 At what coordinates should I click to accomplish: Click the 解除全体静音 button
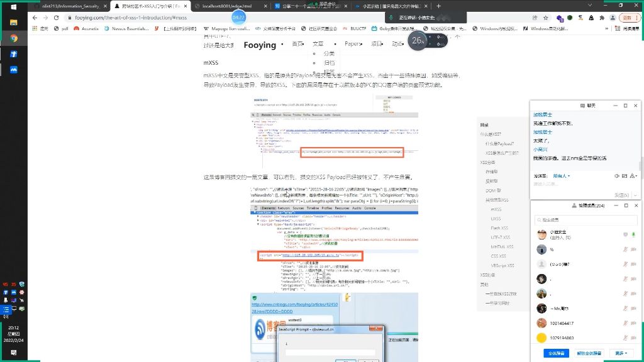pos(589,353)
